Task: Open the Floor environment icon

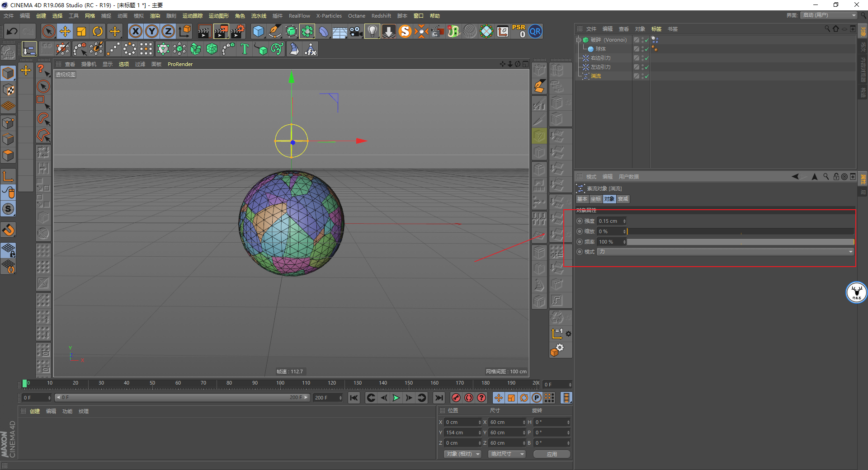Action: (340, 31)
